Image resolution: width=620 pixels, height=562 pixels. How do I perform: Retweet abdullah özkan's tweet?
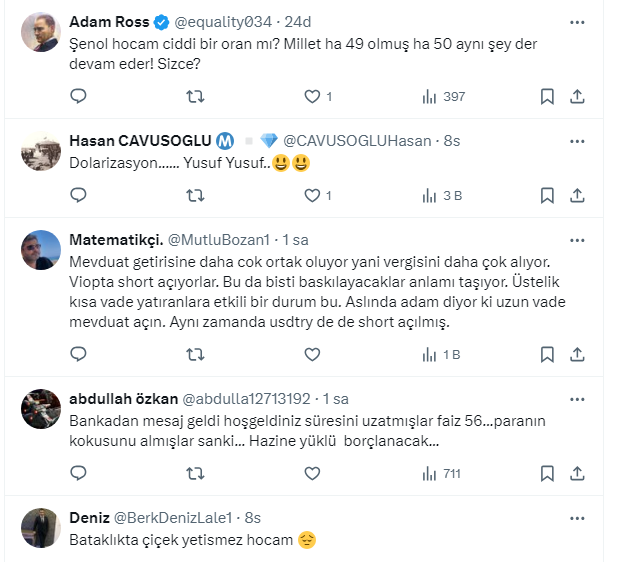click(x=197, y=472)
